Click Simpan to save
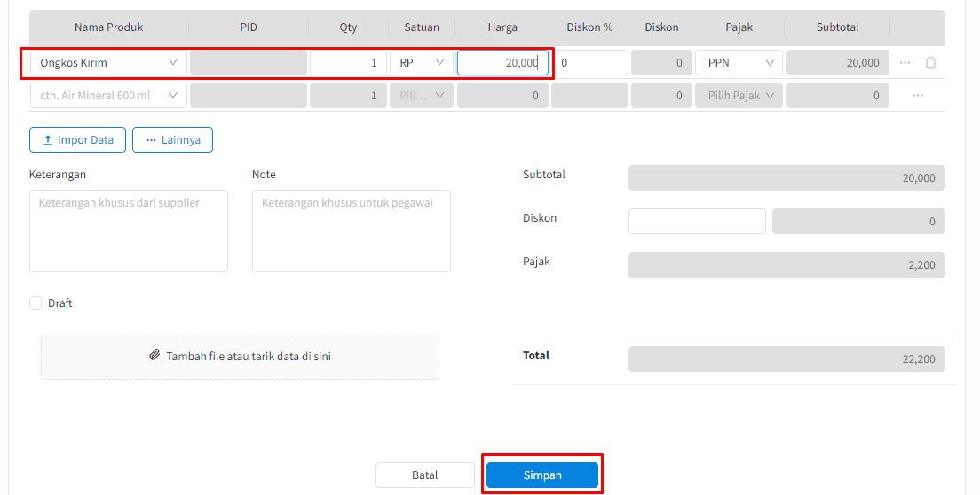 [541, 475]
